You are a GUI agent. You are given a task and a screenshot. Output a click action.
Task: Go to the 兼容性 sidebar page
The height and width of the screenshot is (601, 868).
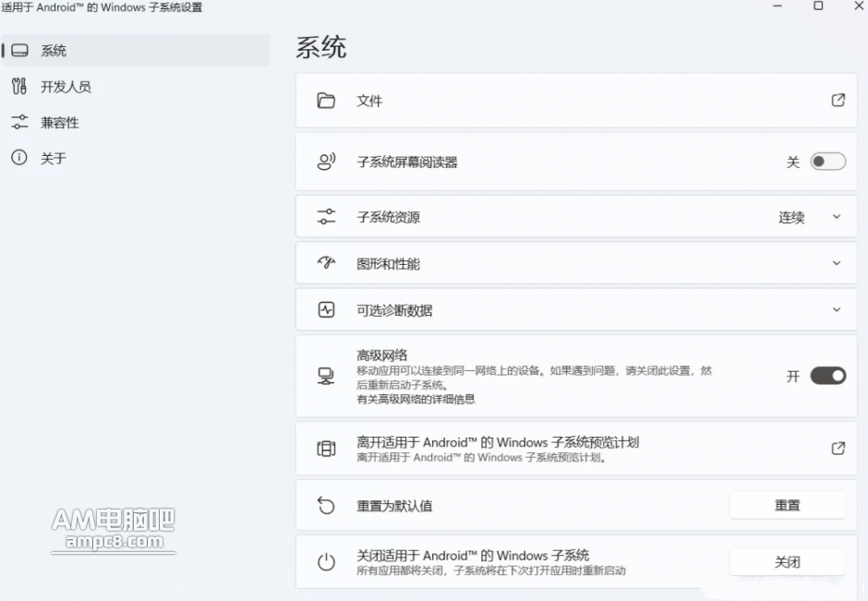coord(136,122)
